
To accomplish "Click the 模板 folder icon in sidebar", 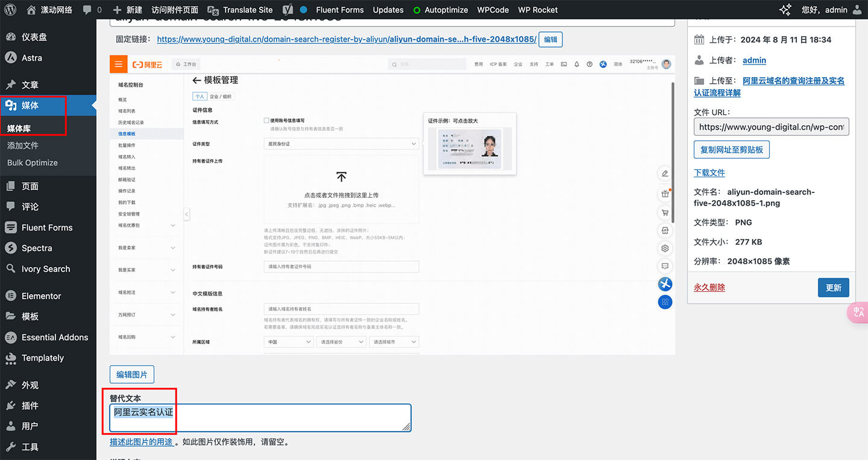I will (11, 317).
